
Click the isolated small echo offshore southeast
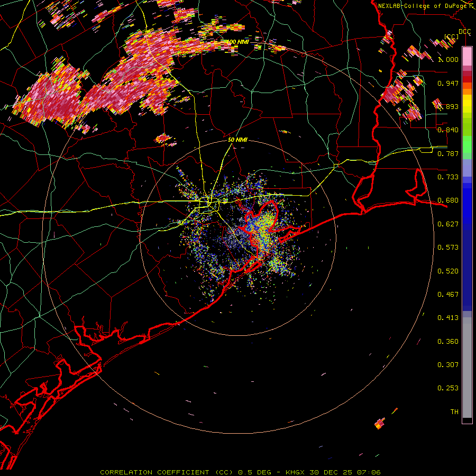click(x=380, y=424)
